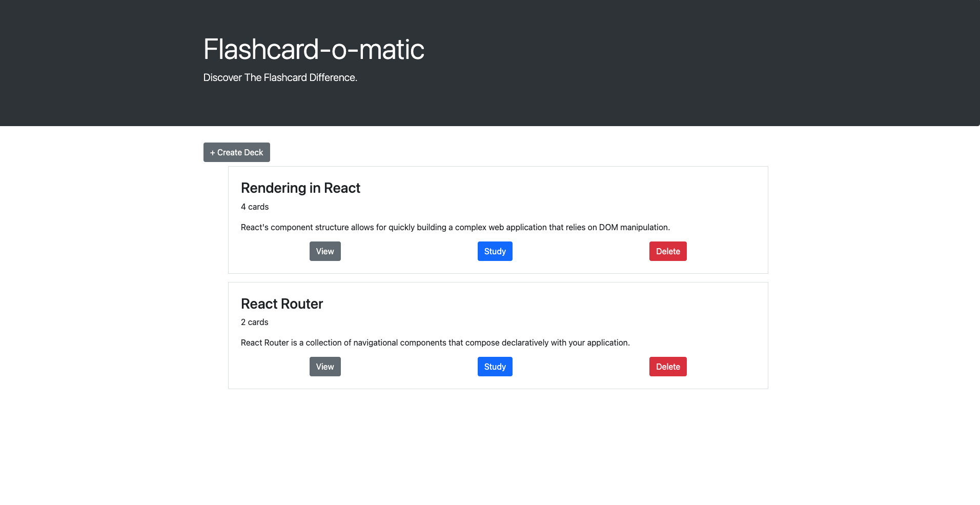The height and width of the screenshot is (505, 980).
Task: Click the plus symbol on Create Deck
Action: (212, 152)
